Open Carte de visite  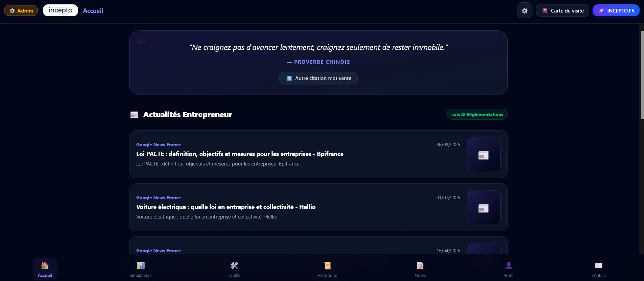[x=563, y=10]
